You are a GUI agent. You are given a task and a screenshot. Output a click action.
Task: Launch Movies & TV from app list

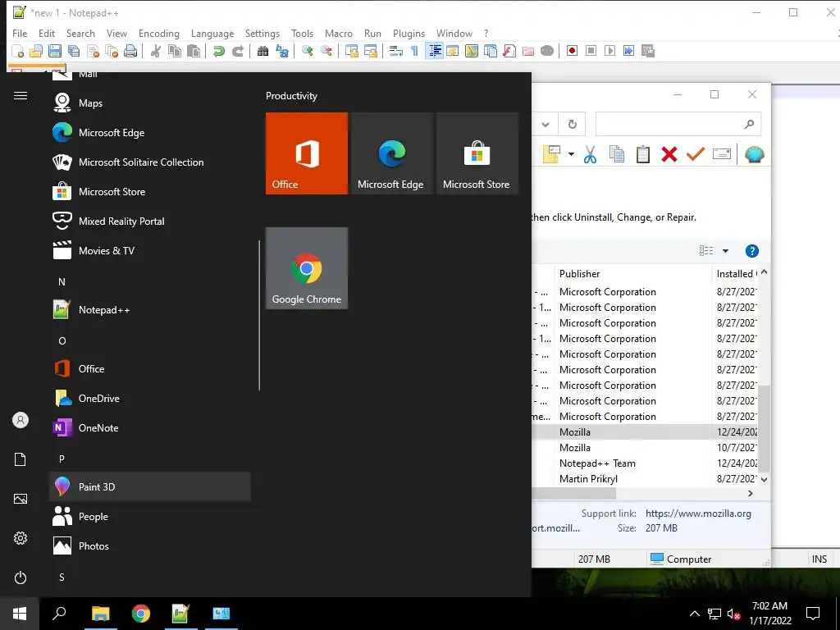point(150,250)
